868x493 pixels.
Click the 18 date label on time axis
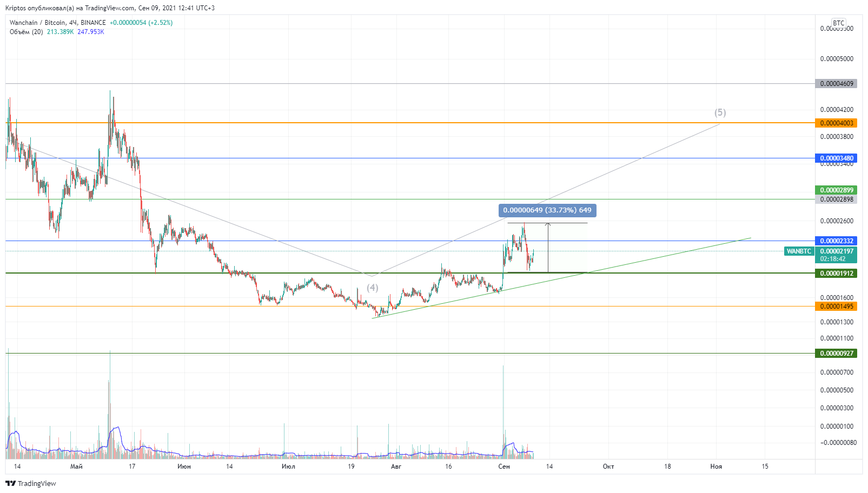[x=667, y=467]
